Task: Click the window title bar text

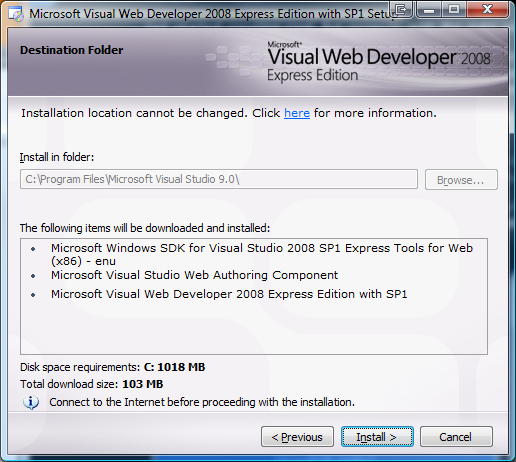Action: coord(213,14)
